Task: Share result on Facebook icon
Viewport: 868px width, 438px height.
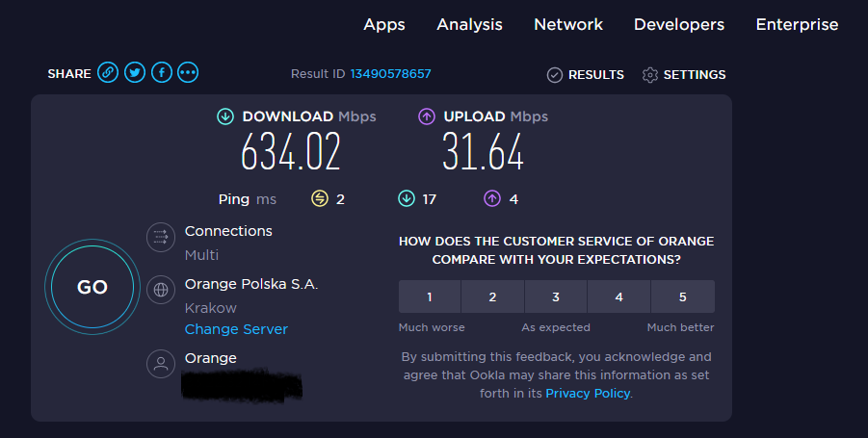Action: (161, 73)
